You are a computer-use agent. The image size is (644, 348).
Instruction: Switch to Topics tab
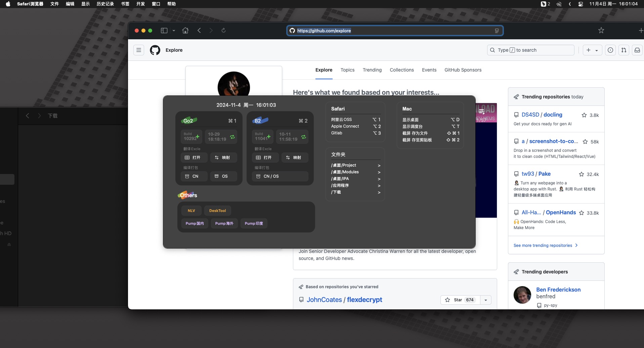347,70
